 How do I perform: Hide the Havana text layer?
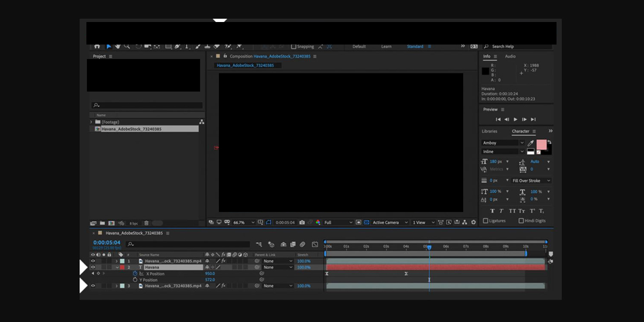tap(93, 267)
